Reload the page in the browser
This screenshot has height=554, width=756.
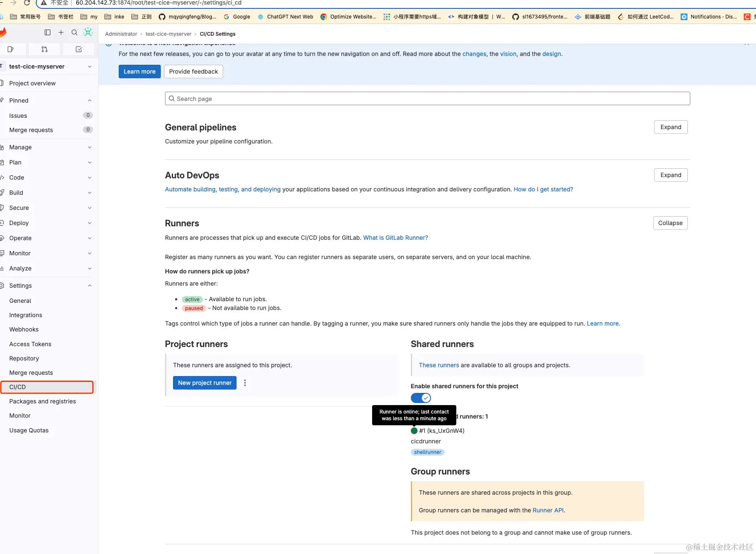pyautogui.click(x=27, y=3)
